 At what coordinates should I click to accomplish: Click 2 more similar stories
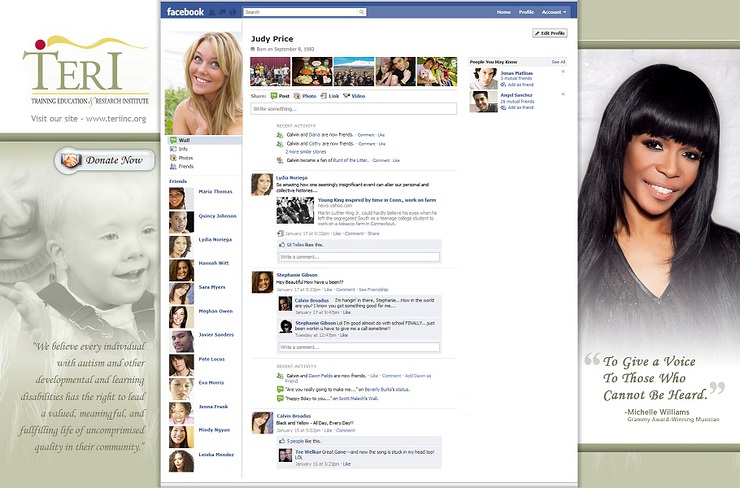[x=305, y=152]
